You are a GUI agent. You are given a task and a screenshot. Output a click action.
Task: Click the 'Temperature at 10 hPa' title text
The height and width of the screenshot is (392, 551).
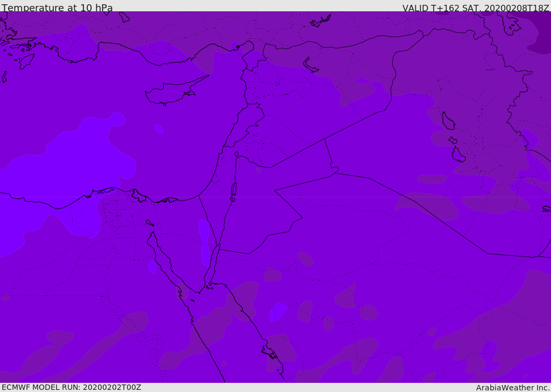pyautogui.click(x=57, y=8)
